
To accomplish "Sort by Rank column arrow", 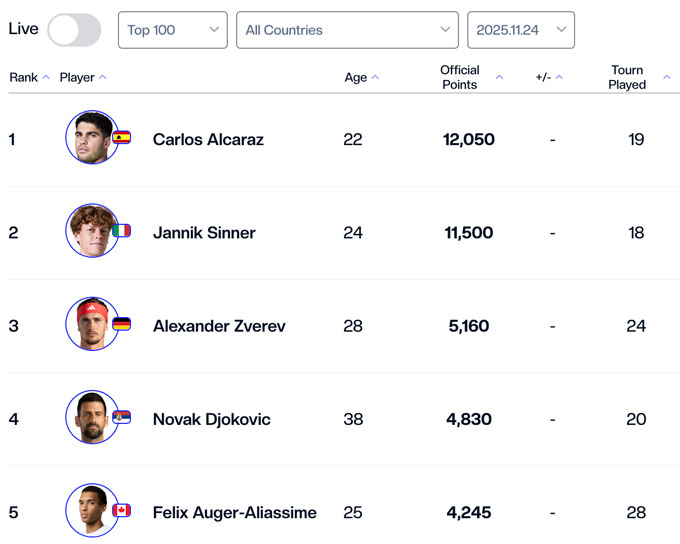I will coord(46,78).
